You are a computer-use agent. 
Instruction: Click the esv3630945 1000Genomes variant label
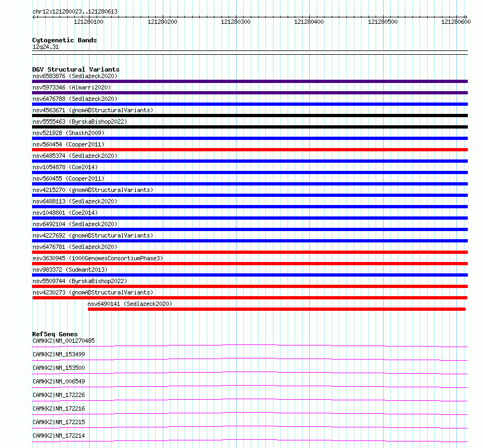tap(98, 258)
